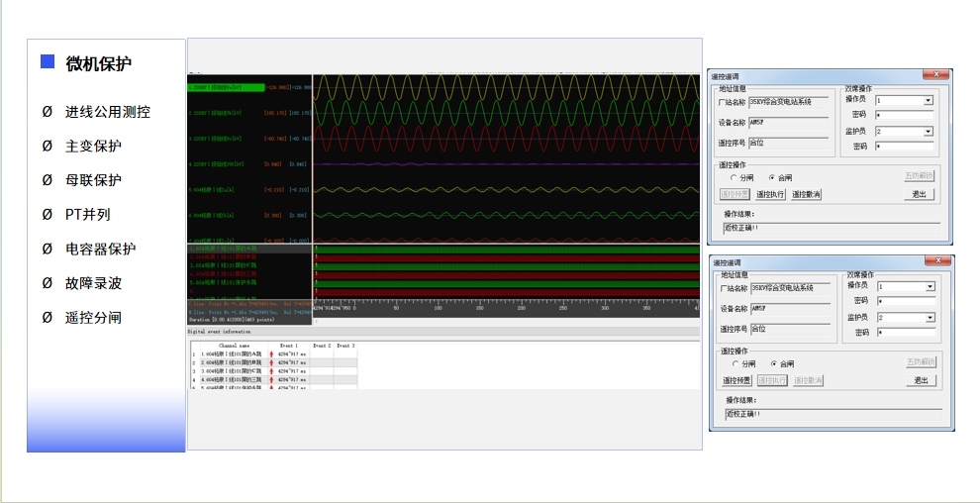The image size is (980, 503).
Task: Click the Digital event information header
Action: (220, 332)
